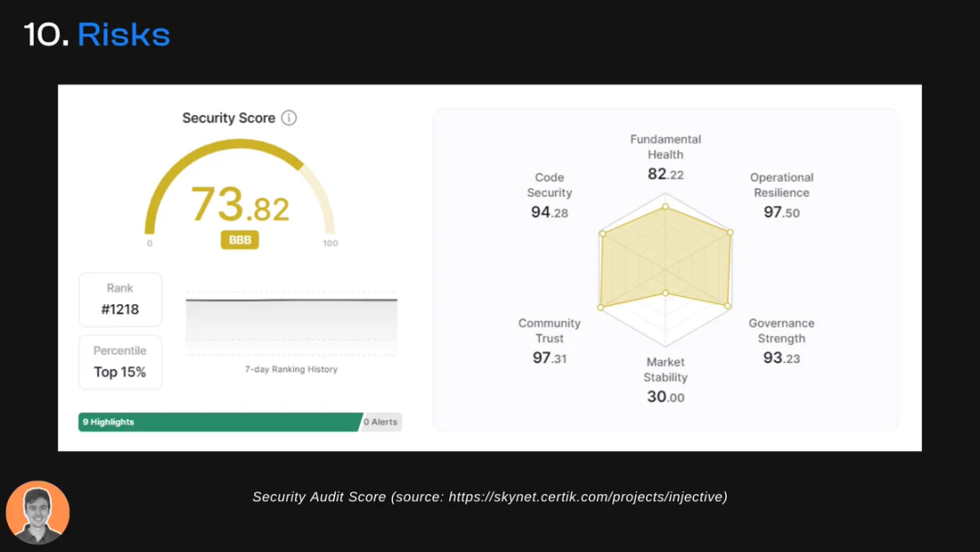Click the 10. Risks slide heading

[97, 34]
